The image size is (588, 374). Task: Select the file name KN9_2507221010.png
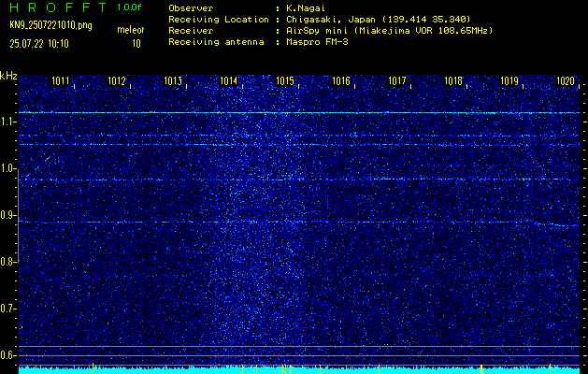50,25
